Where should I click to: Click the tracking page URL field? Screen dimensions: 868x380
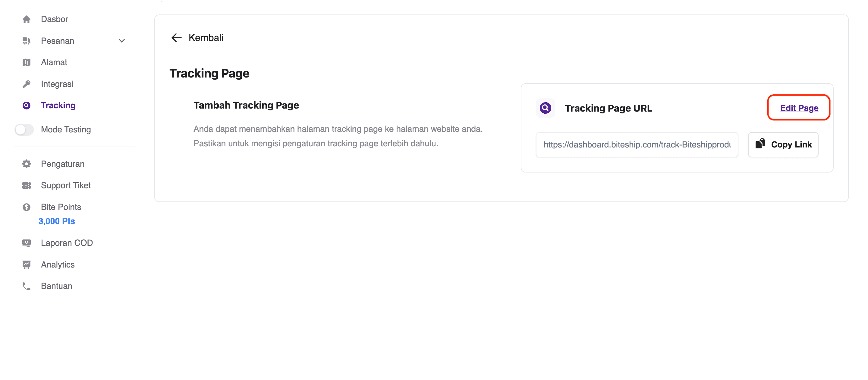point(637,145)
